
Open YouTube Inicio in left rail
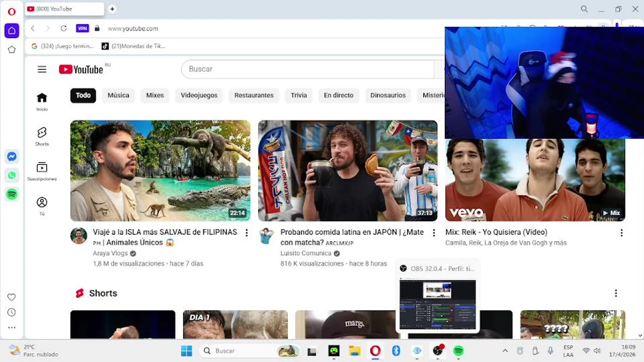click(x=42, y=102)
